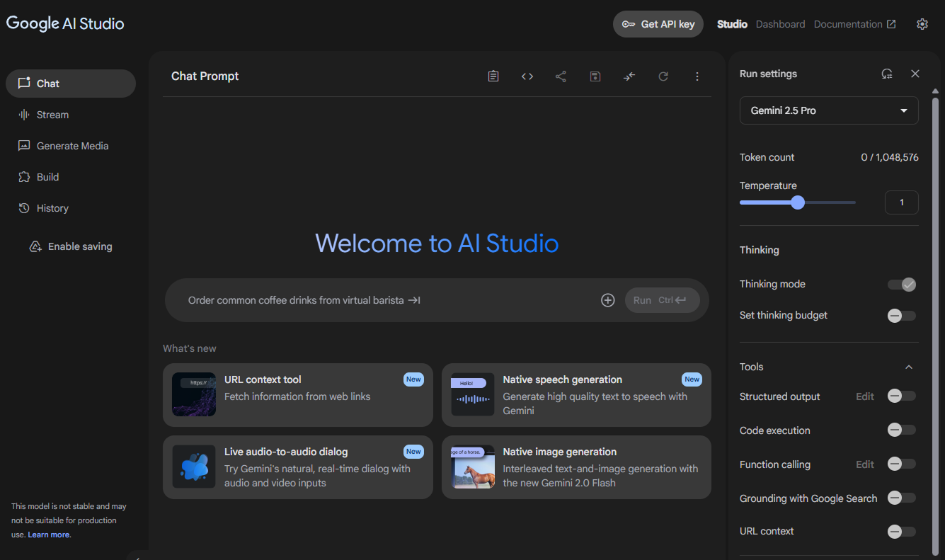Open History in the sidebar
Viewport: 945px width, 560px height.
pos(71,208)
